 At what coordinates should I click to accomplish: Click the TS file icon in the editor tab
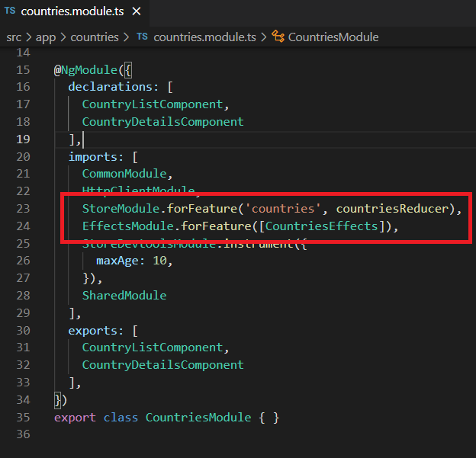[x=11, y=12]
